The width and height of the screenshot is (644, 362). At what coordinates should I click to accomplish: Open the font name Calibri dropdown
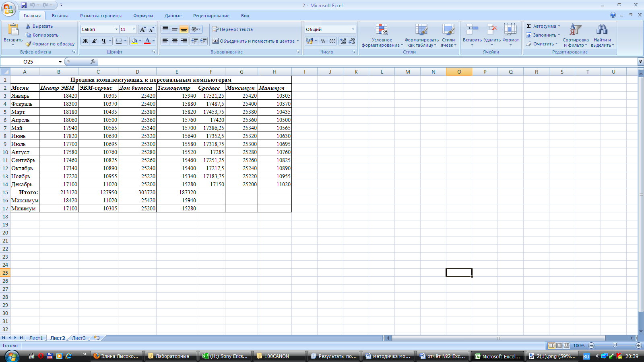coord(117,29)
